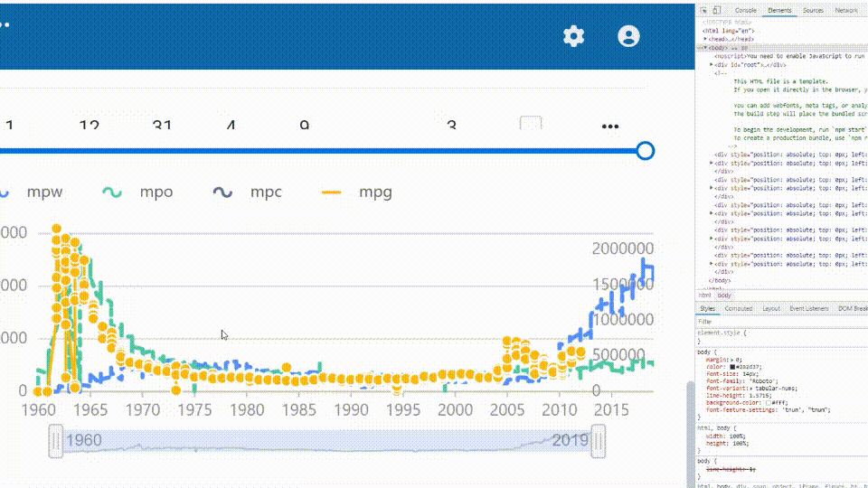Click the blue slider handle at far right

[645, 151]
